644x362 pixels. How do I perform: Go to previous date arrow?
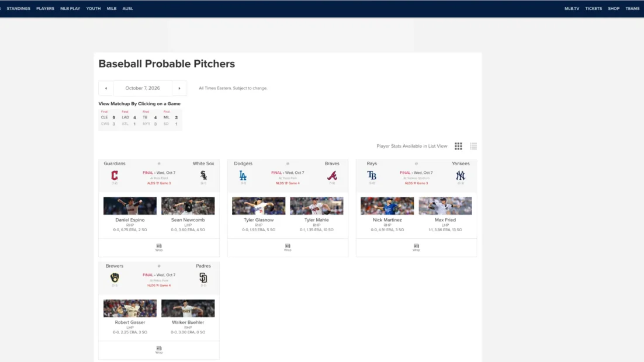[x=106, y=88]
